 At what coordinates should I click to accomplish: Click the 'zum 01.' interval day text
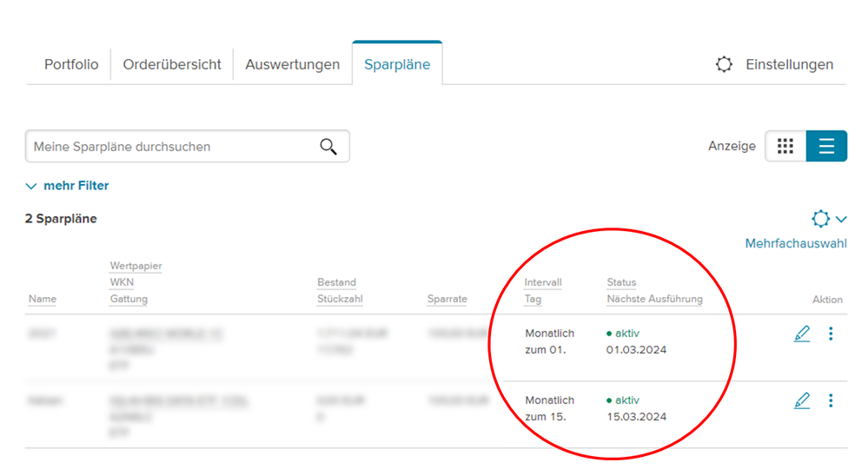pyautogui.click(x=546, y=350)
